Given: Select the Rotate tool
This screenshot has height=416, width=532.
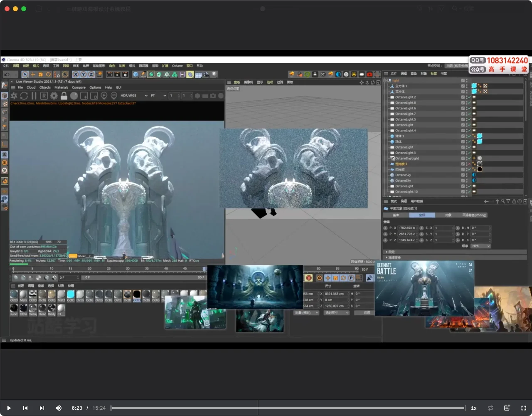Looking at the screenshot, I should [x=49, y=74].
